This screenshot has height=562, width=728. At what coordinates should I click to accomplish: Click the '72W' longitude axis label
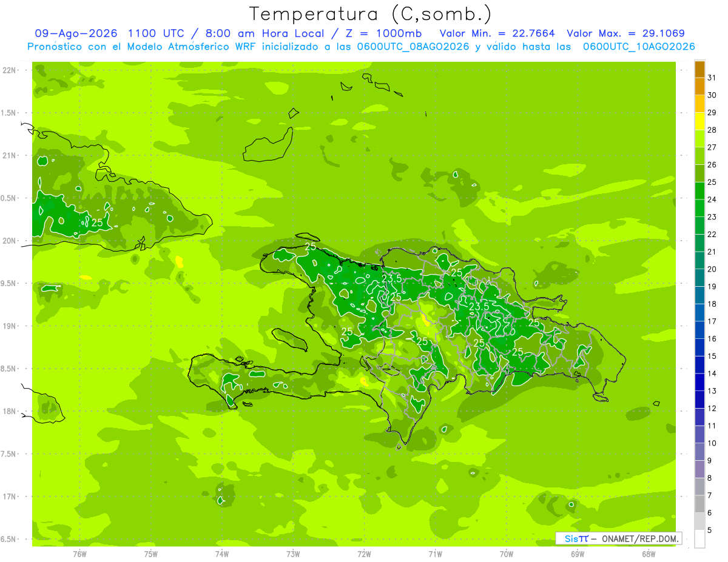coord(364,554)
